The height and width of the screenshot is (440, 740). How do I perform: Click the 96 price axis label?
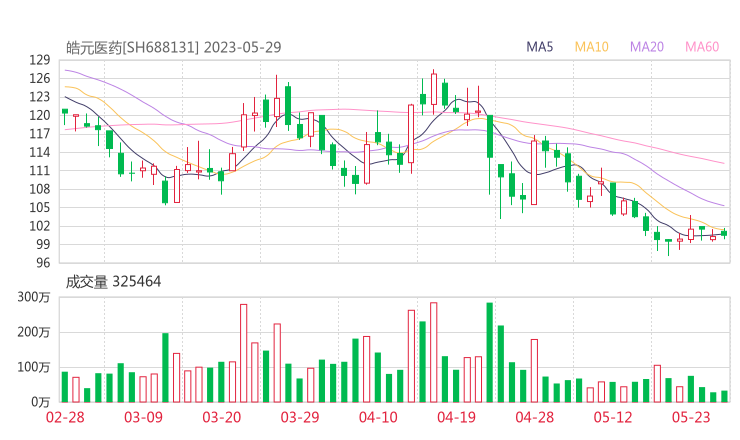pos(43,262)
